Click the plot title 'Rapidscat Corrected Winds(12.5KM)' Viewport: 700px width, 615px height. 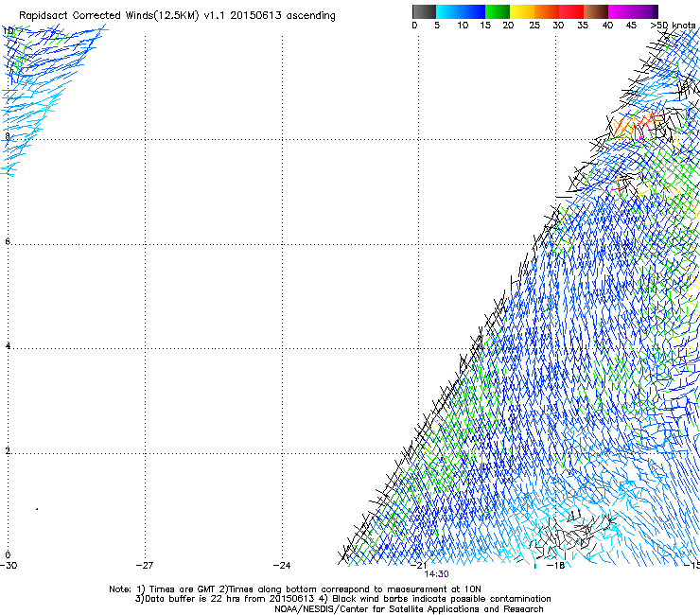[x=109, y=16]
